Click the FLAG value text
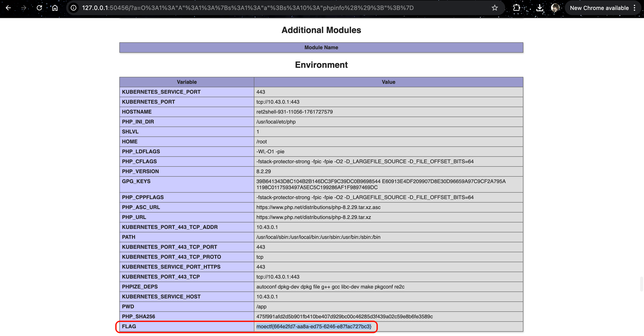644x336 pixels. [x=314, y=326]
